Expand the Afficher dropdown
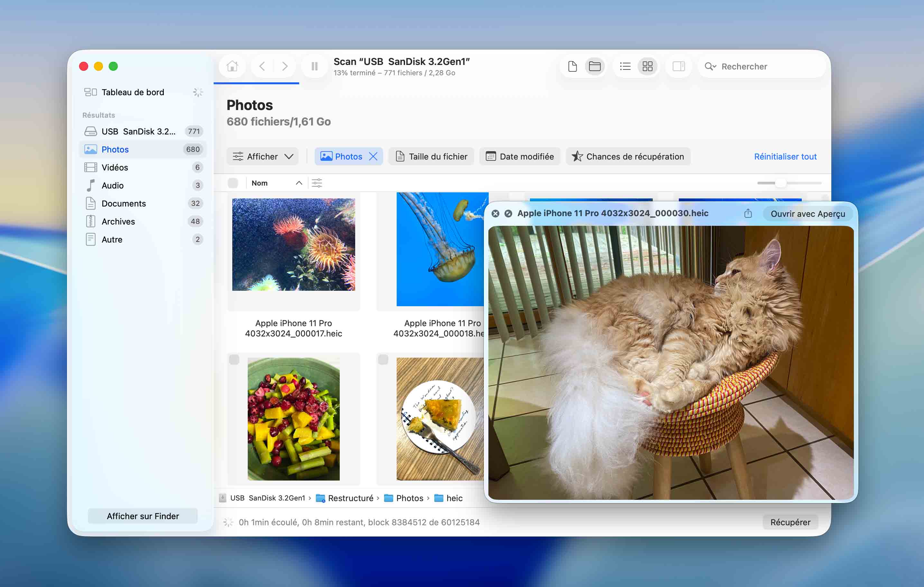Screen dimensions: 924x587 pos(263,157)
